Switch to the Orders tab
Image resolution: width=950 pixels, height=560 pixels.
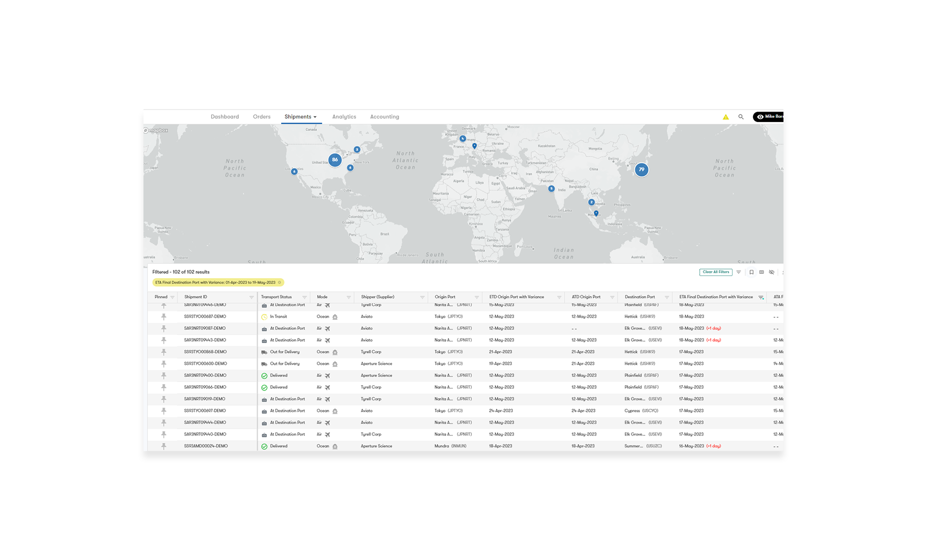261,117
